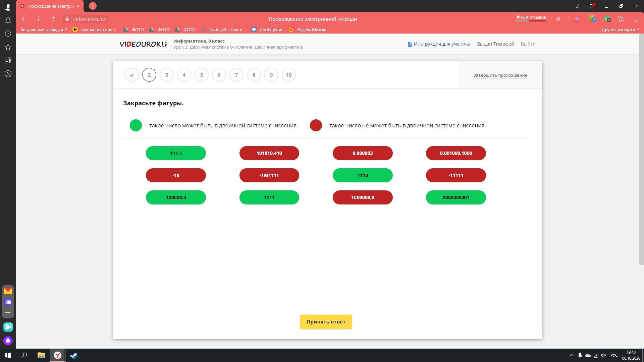This screenshot has height=362, width=644.
Task: Open the downloads arrow icon
Action: coord(636,19)
